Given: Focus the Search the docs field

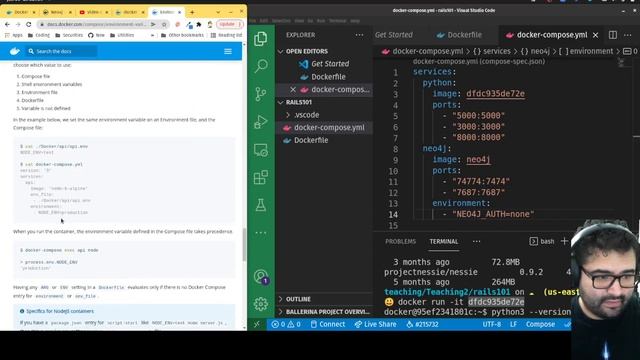Looking at the screenshot, I should [62, 51].
